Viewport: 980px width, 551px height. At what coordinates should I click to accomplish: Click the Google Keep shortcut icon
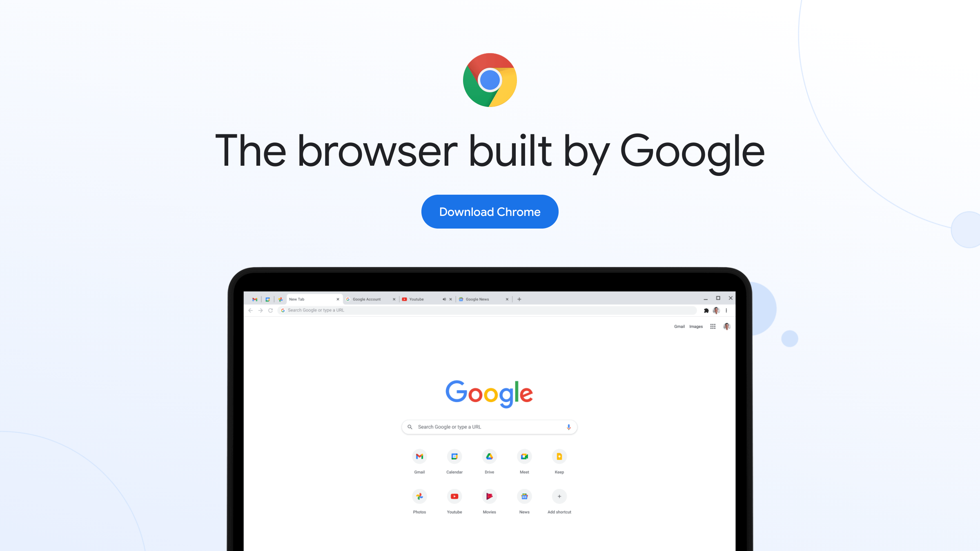[559, 456]
